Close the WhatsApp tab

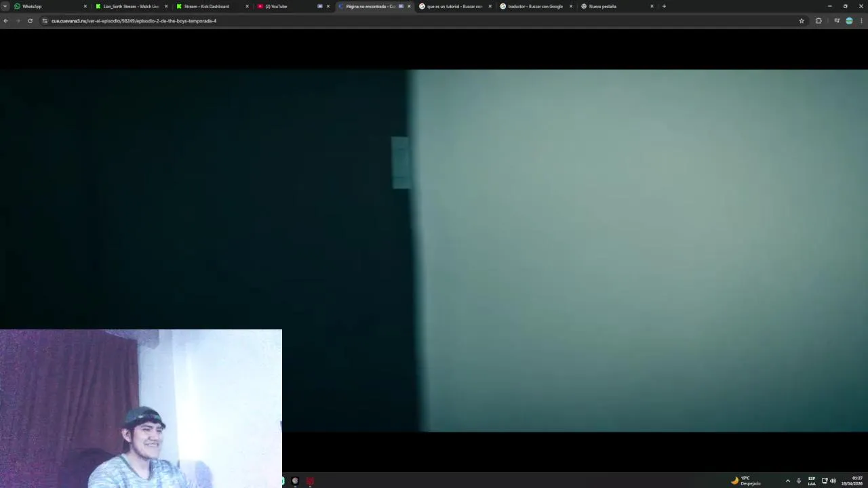pos(85,6)
